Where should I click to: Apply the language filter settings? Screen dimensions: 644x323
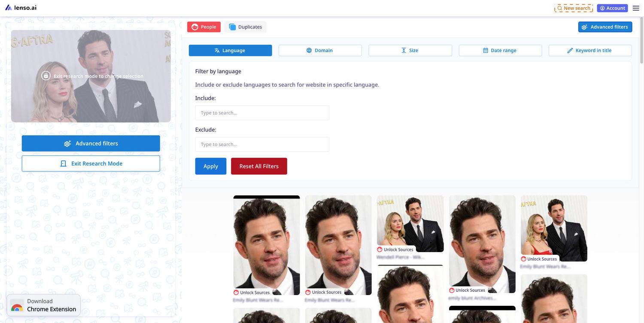click(210, 166)
